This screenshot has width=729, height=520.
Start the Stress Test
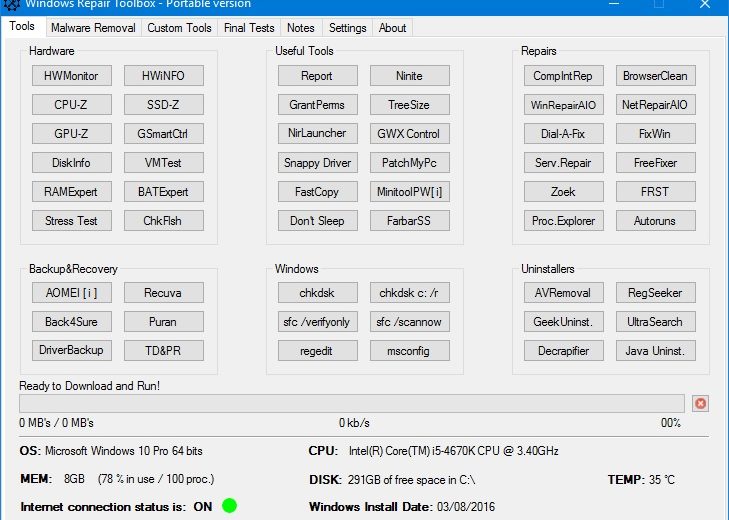(72, 220)
